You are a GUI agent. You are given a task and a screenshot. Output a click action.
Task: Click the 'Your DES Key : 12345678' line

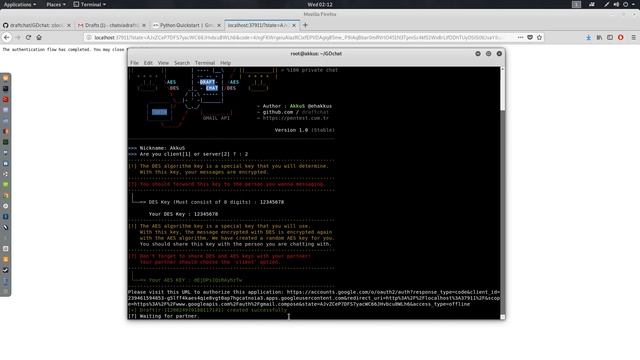point(183,214)
